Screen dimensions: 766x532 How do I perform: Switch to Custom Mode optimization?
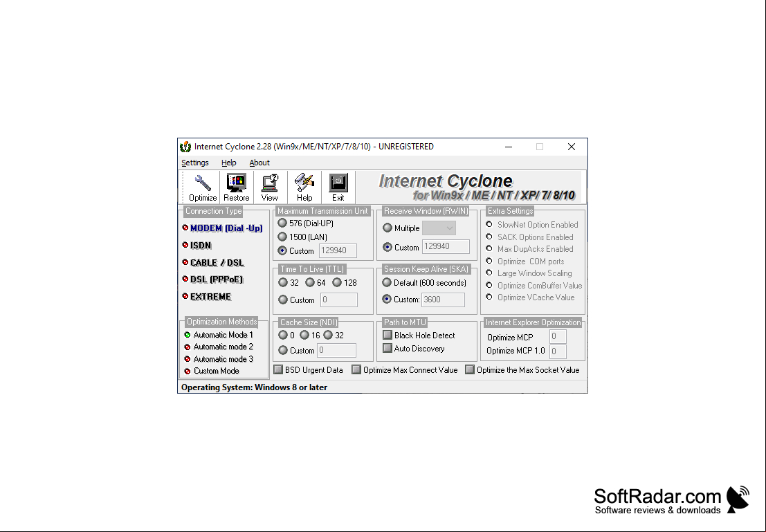click(x=212, y=371)
